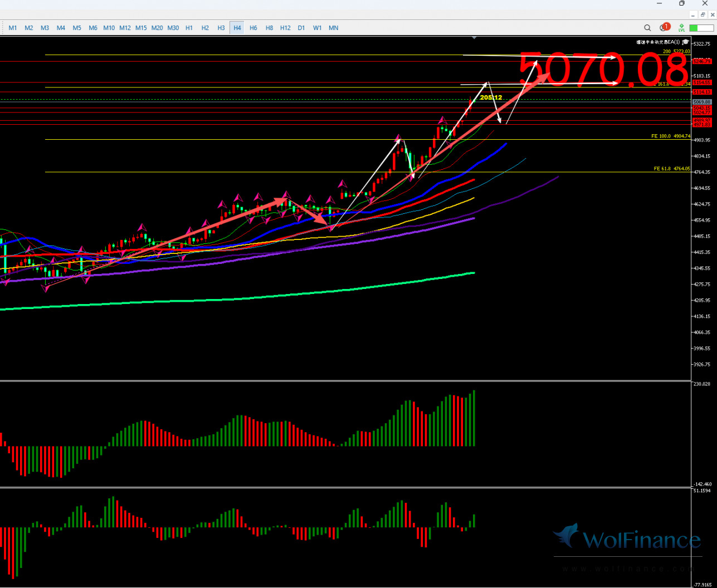Screen dimensions: 717x588
Task: Click the green LVL signal icon
Action: tap(681, 28)
